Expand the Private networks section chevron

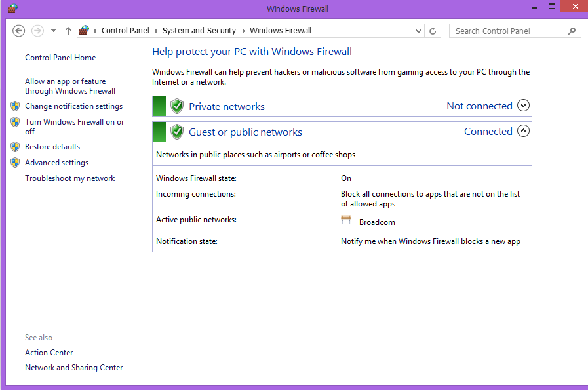pos(523,106)
